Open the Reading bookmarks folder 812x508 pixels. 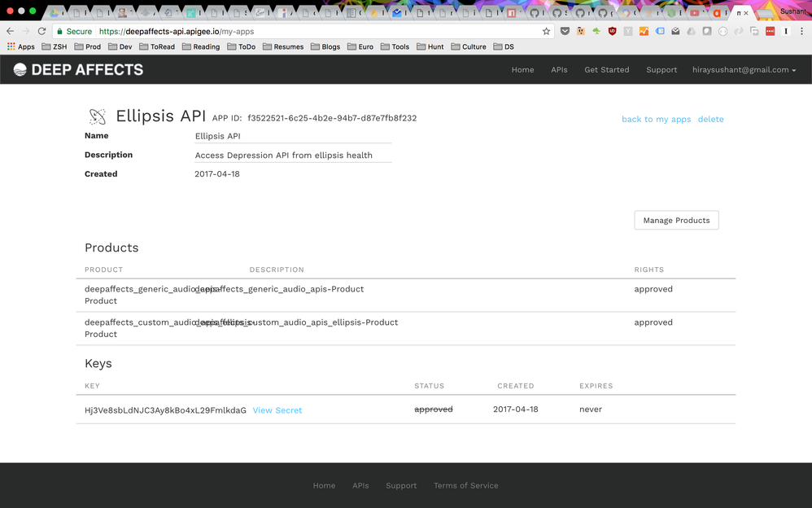[201, 46]
